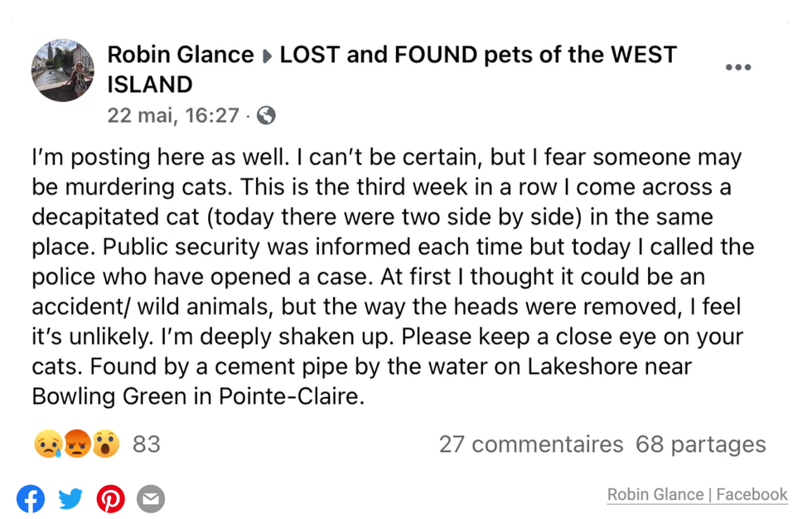Click the angry reaction emoji
The image size is (812, 519).
pos(76,445)
